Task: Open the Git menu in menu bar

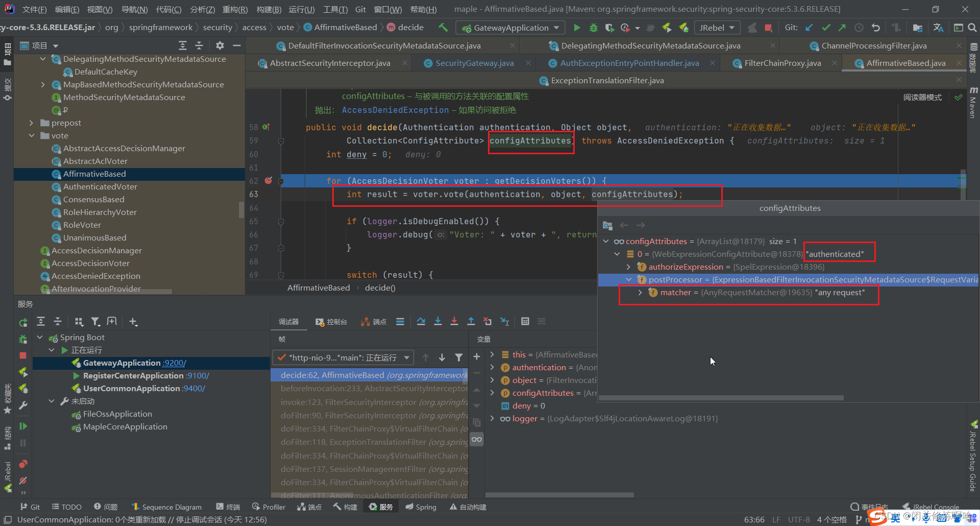Action: pyautogui.click(x=360, y=9)
